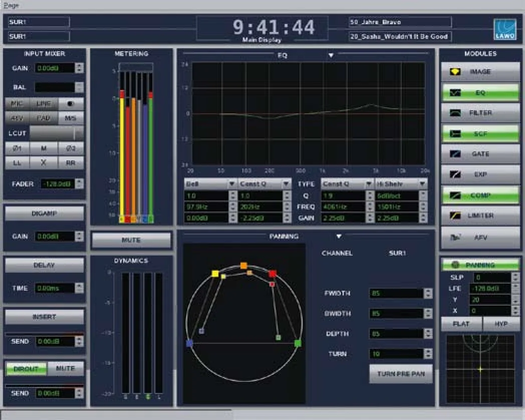Toggle MS decoding
The width and height of the screenshot is (525, 420).
[71, 118]
